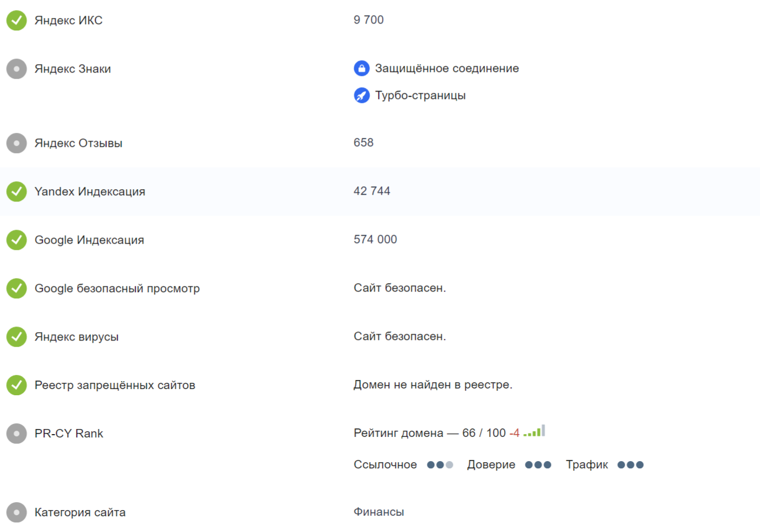Click the Защищённое соединение text

coord(447,68)
